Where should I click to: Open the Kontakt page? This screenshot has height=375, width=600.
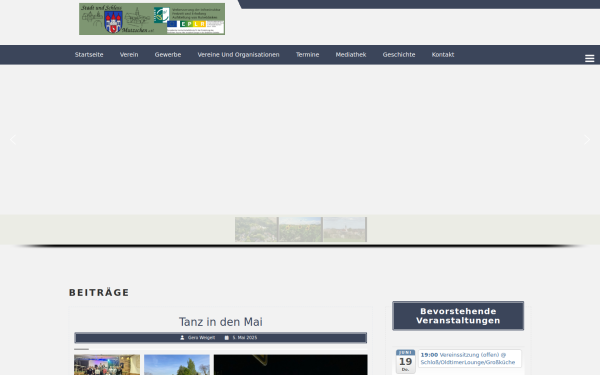click(x=443, y=55)
